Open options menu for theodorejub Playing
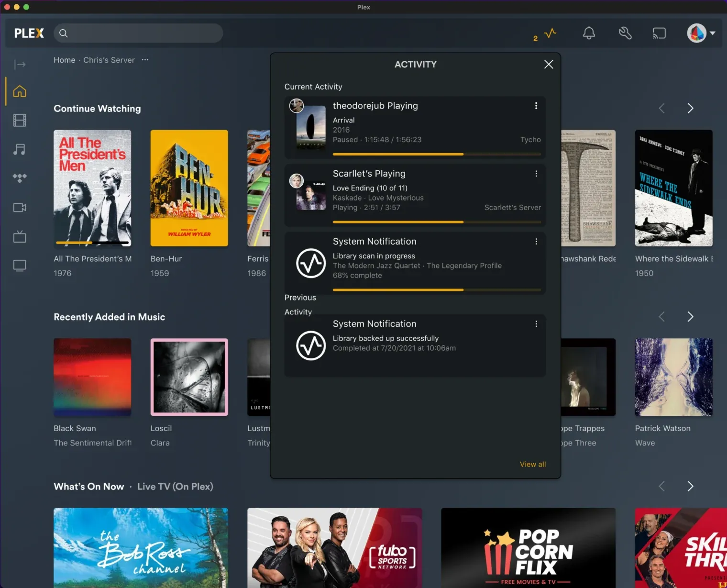This screenshot has width=727, height=588. tap(536, 106)
